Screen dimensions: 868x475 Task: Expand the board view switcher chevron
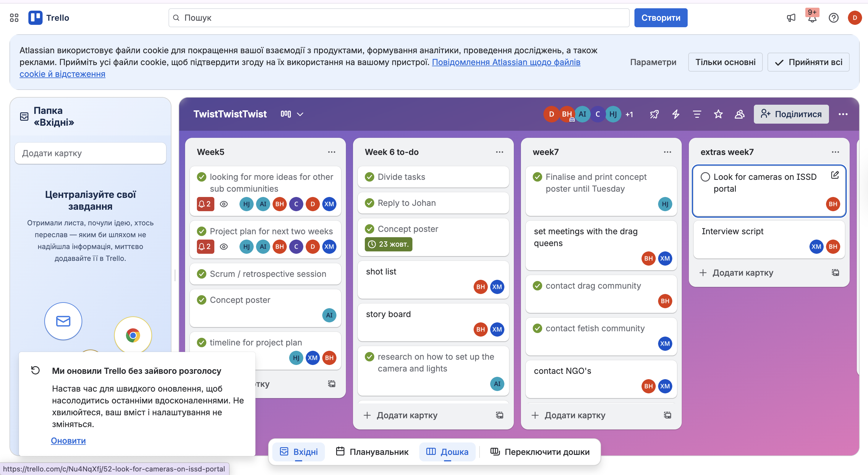pos(300,114)
